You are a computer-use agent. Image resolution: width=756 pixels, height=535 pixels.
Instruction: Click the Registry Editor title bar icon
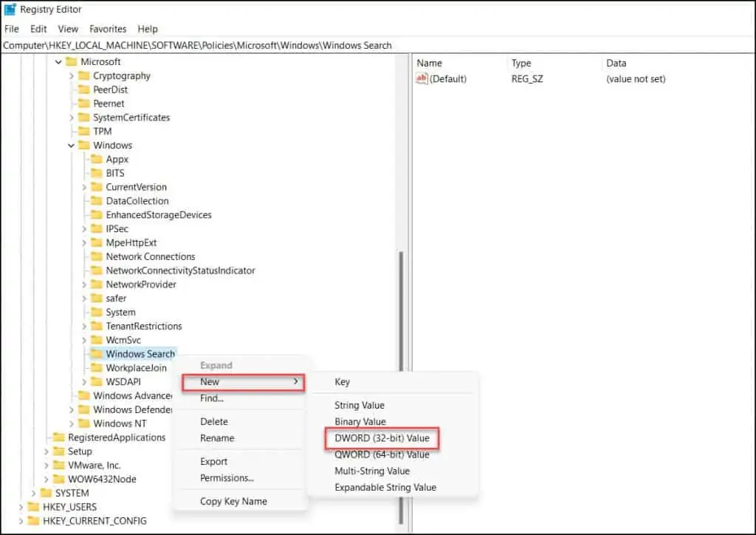coord(10,9)
